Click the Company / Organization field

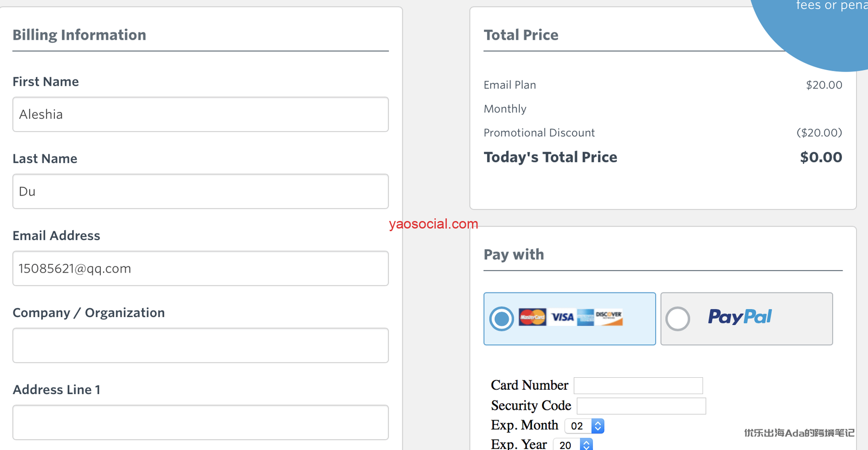pyautogui.click(x=200, y=346)
